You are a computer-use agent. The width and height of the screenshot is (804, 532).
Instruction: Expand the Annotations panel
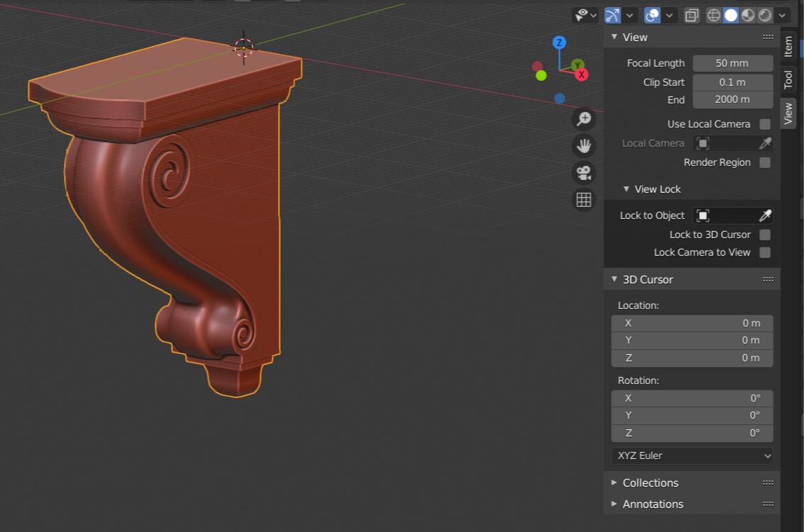614,504
